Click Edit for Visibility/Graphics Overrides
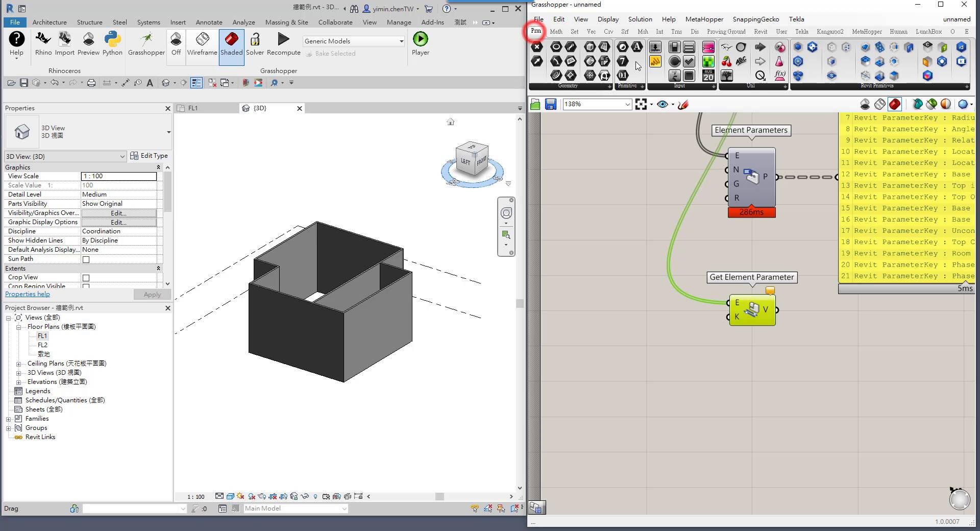Viewport: 980px width, 531px height. (119, 213)
